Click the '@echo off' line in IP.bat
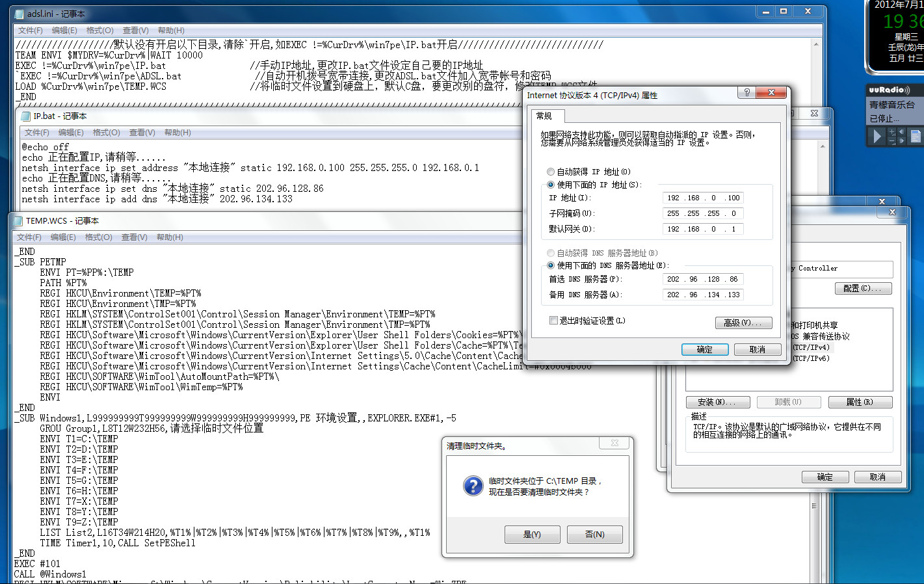Screen dimensions: 924x584 click(46, 148)
